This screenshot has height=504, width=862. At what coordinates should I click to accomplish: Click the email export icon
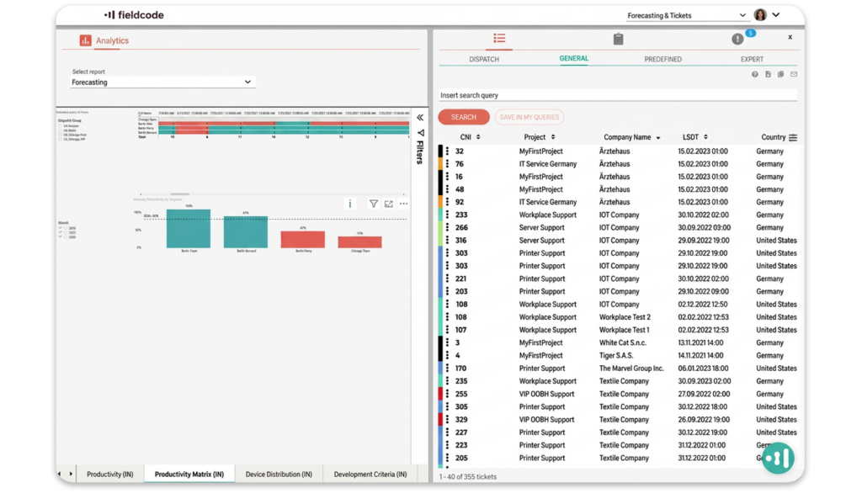click(x=794, y=74)
